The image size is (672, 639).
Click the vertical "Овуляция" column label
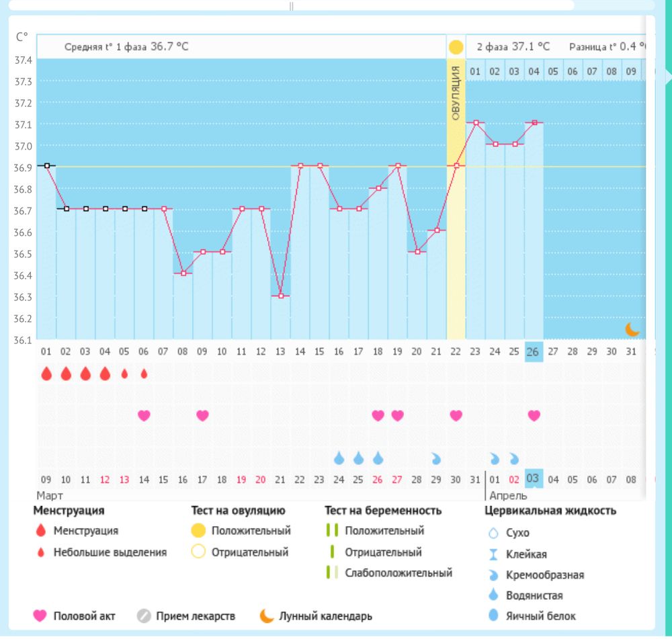coord(456,93)
